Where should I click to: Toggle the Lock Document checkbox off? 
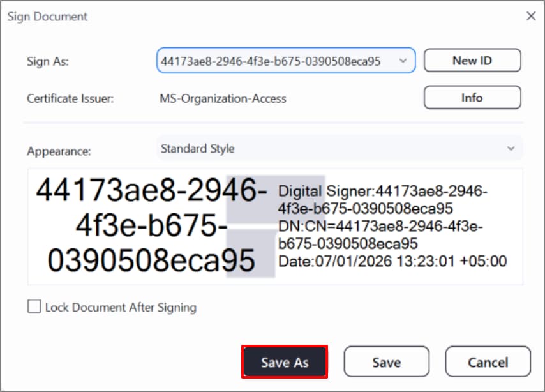click(34, 306)
